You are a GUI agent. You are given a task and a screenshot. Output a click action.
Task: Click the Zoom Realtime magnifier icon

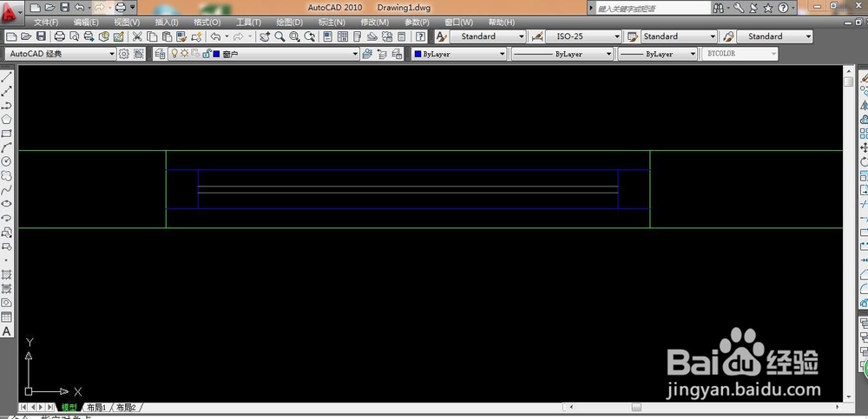(x=280, y=36)
